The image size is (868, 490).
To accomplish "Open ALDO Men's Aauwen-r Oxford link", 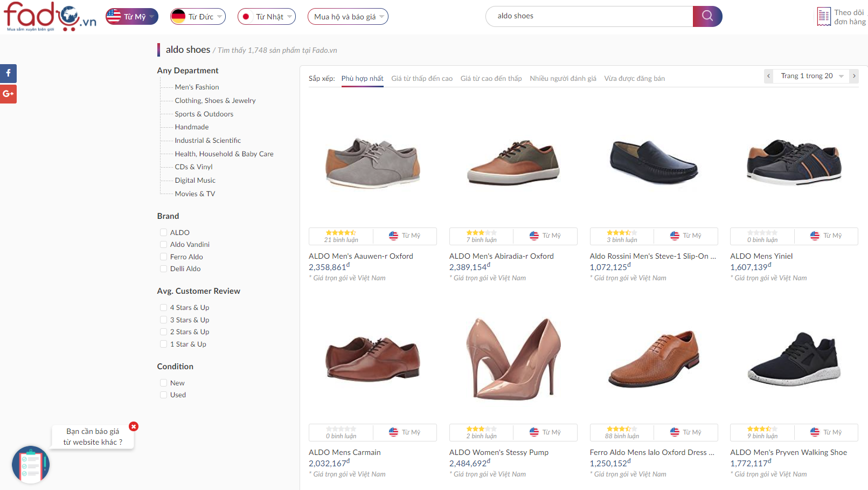I will pyautogui.click(x=361, y=256).
